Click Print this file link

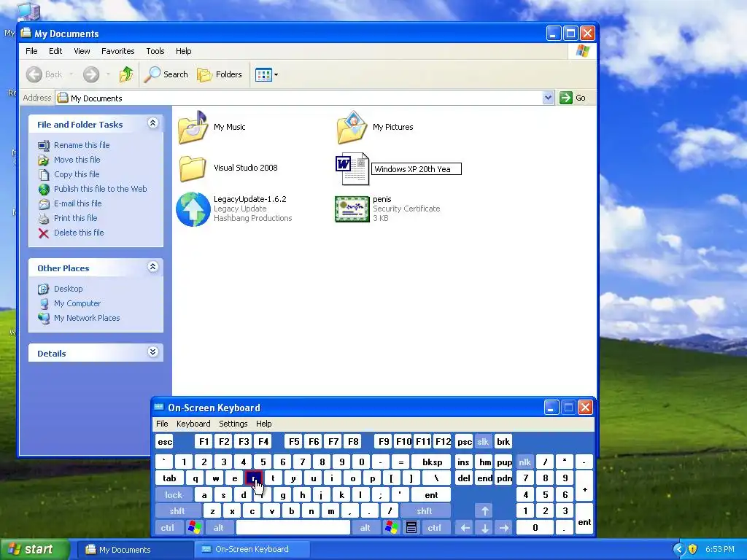click(x=75, y=218)
